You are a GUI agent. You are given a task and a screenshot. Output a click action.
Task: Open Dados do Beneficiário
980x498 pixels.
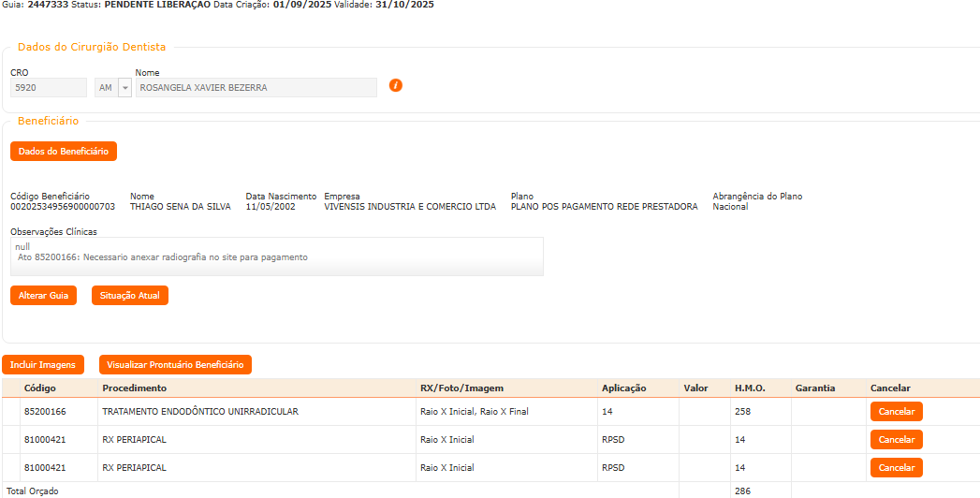[x=64, y=151]
